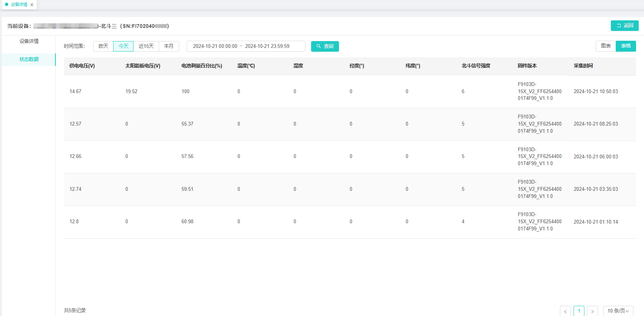The height and width of the screenshot is (316, 644).
Task: Close the 设备详情 tab
Action: pos(32,5)
